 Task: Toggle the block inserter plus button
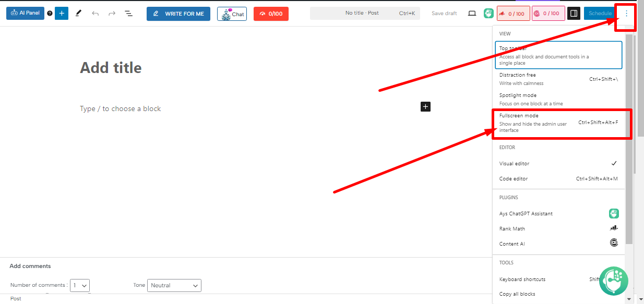62,13
